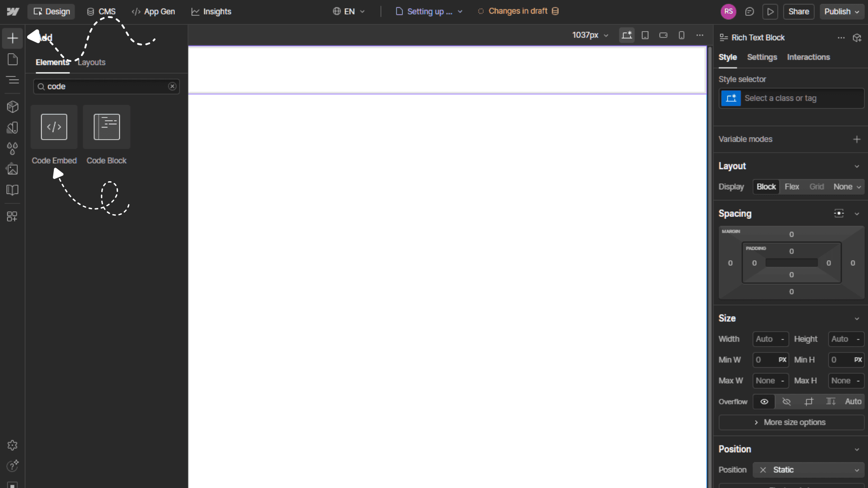Image resolution: width=868 pixels, height=488 pixels.
Task: Switch to mobile portrait breakpoint
Action: [681, 35]
